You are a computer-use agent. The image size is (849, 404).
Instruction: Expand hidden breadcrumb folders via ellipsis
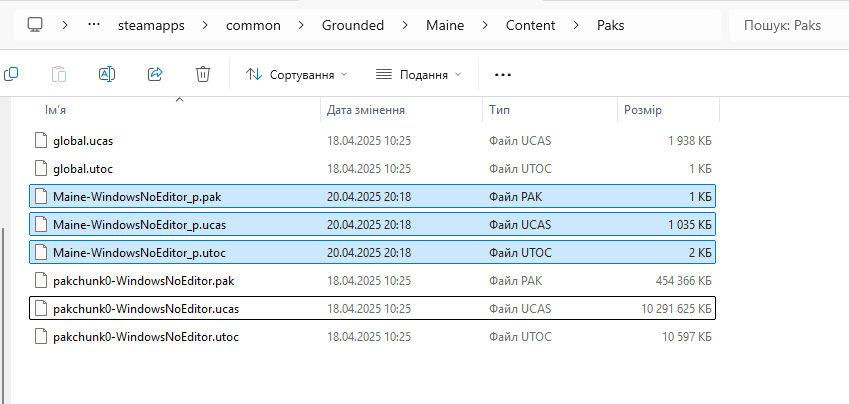click(94, 25)
